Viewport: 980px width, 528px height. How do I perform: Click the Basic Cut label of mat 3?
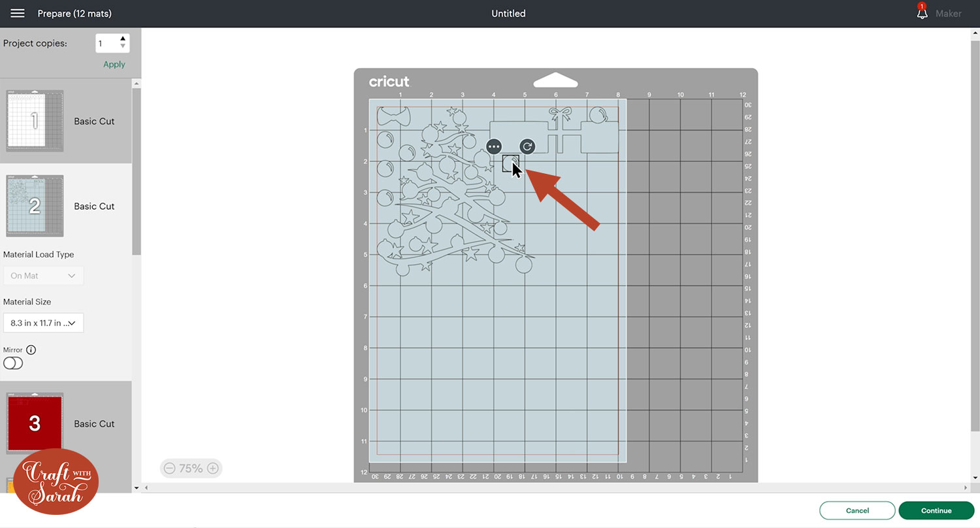[94, 423]
